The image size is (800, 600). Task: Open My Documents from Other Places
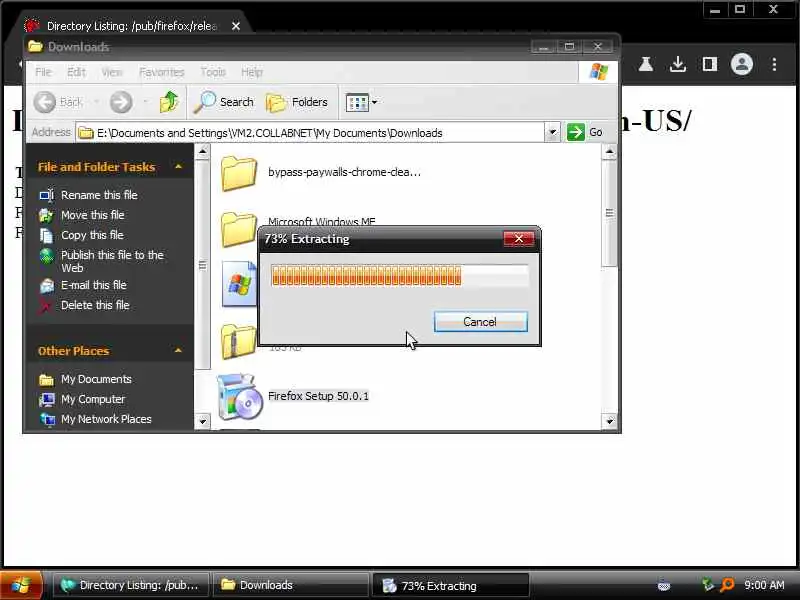pos(96,379)
